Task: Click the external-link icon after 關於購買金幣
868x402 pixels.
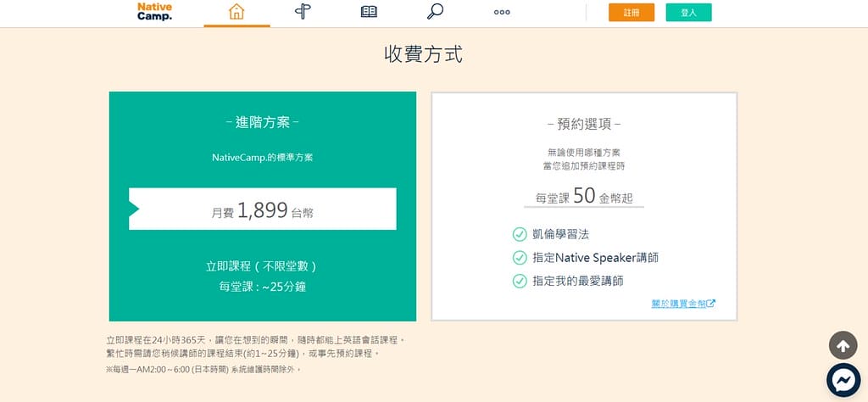Action: pos(711,304)
